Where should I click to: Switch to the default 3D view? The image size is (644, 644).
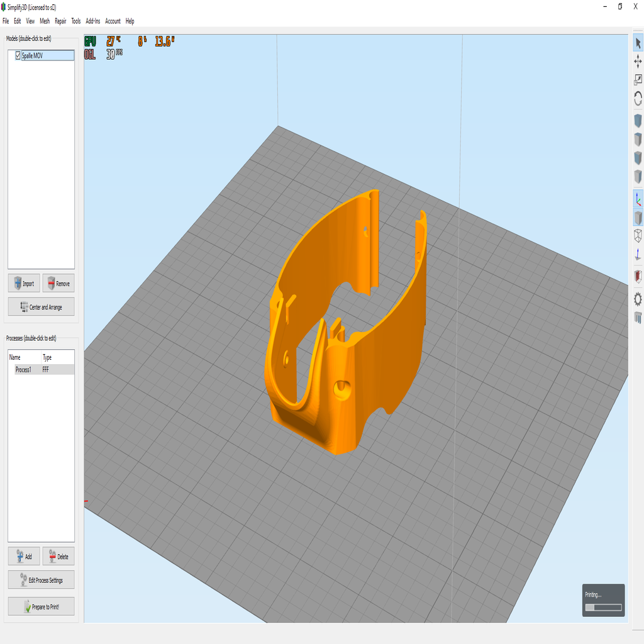click(637, 121)
